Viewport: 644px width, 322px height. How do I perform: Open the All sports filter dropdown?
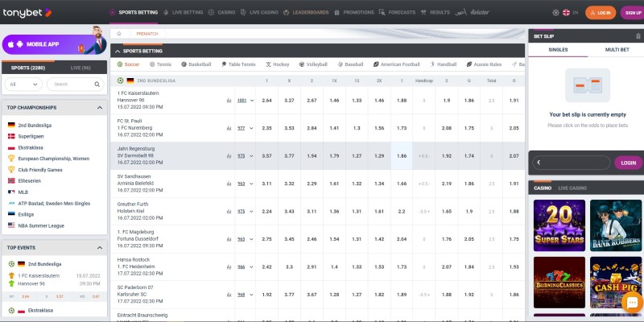point(23,85)
